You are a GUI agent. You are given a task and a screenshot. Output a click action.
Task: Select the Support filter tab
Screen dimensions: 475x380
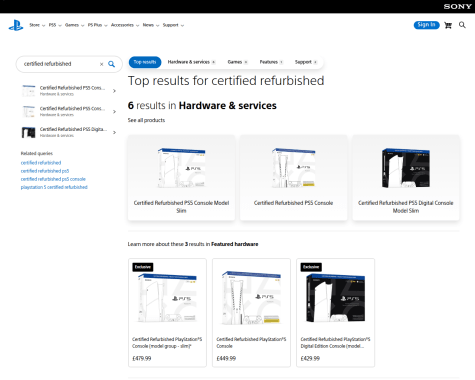[305, 62]
